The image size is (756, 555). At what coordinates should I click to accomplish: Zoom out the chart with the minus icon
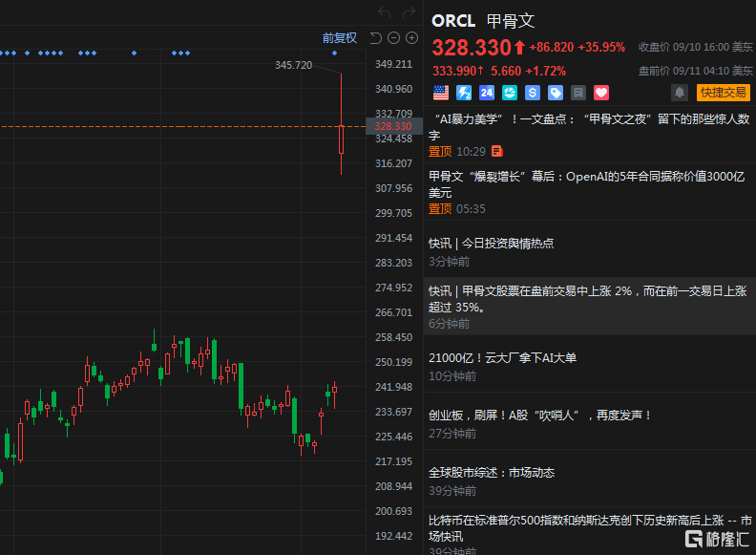(x=394, y=37)
